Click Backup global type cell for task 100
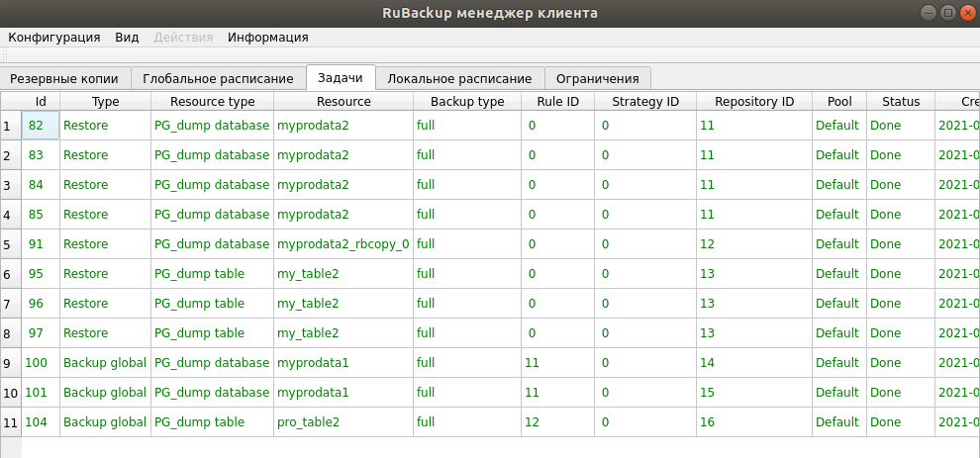 pyautogui.click(x=105, y=363)
